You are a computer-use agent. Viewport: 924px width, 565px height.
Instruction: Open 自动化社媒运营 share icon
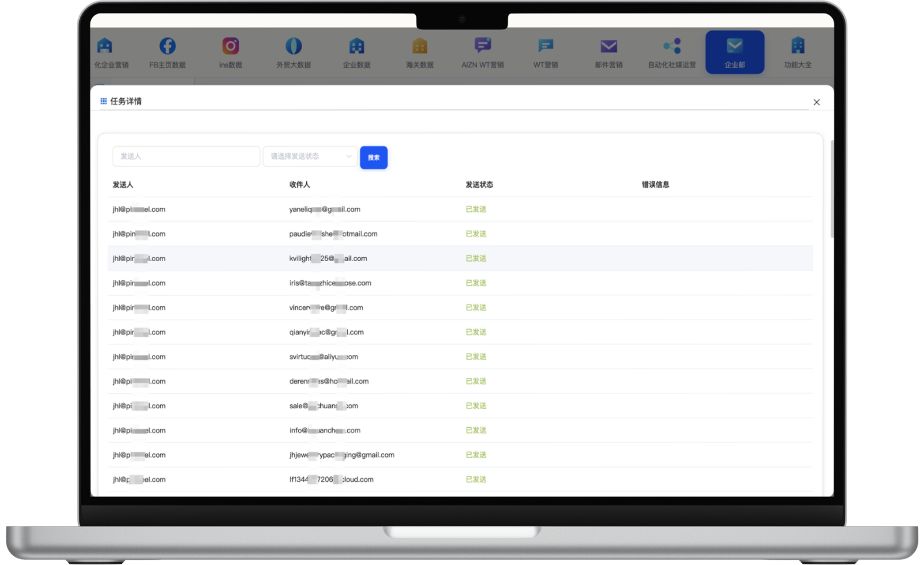click(672, 46)
